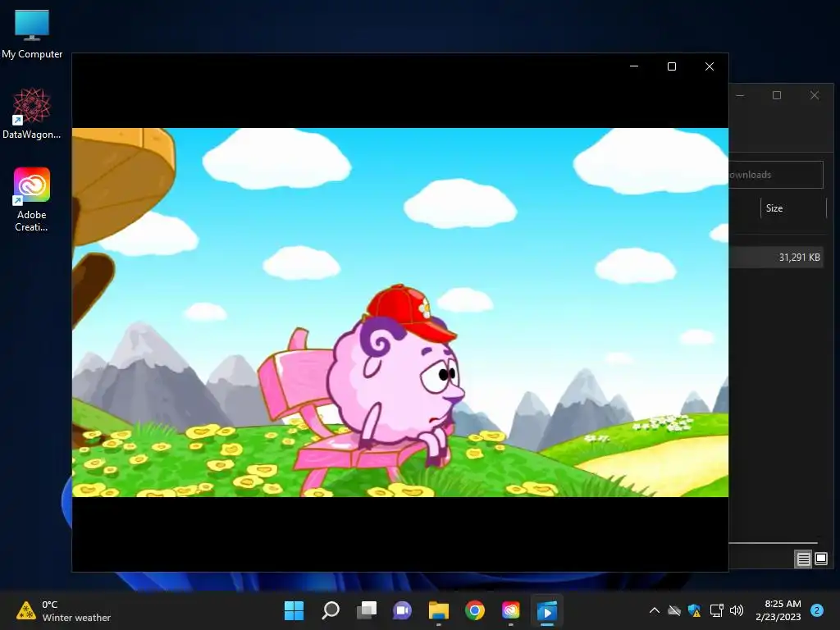Select the 31,291 KB file row
840x630 pixels.
pos(776,257)
